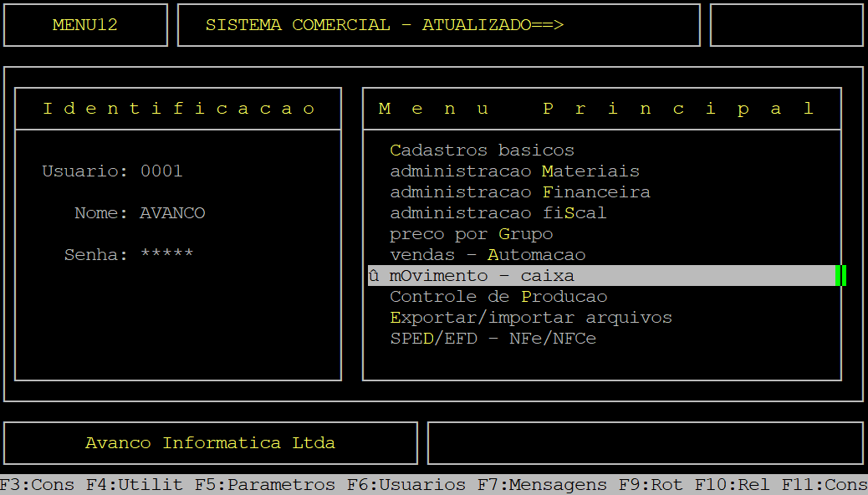
Task: Open F5:Parametros in bottom bar
Action: (x=265, y=485)
